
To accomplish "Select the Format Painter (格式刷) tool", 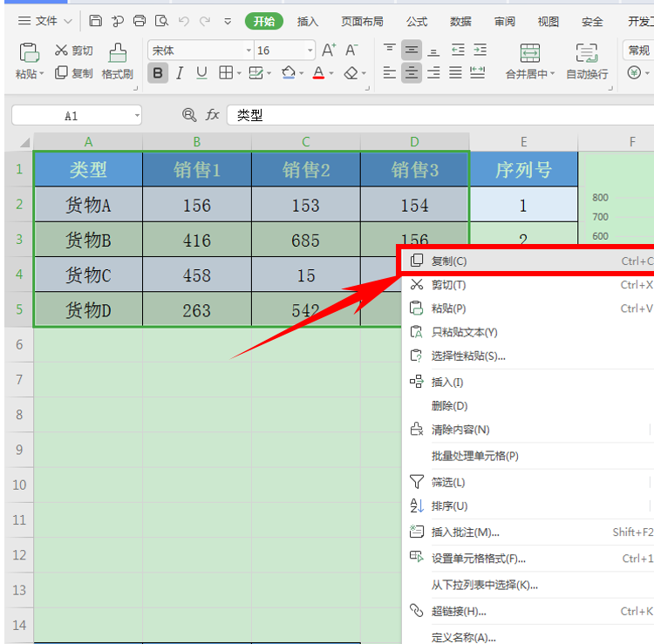I will coord(117,61).
